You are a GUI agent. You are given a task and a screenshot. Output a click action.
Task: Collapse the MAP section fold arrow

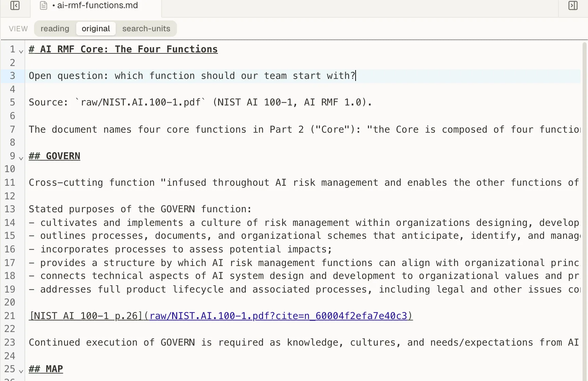21,371
